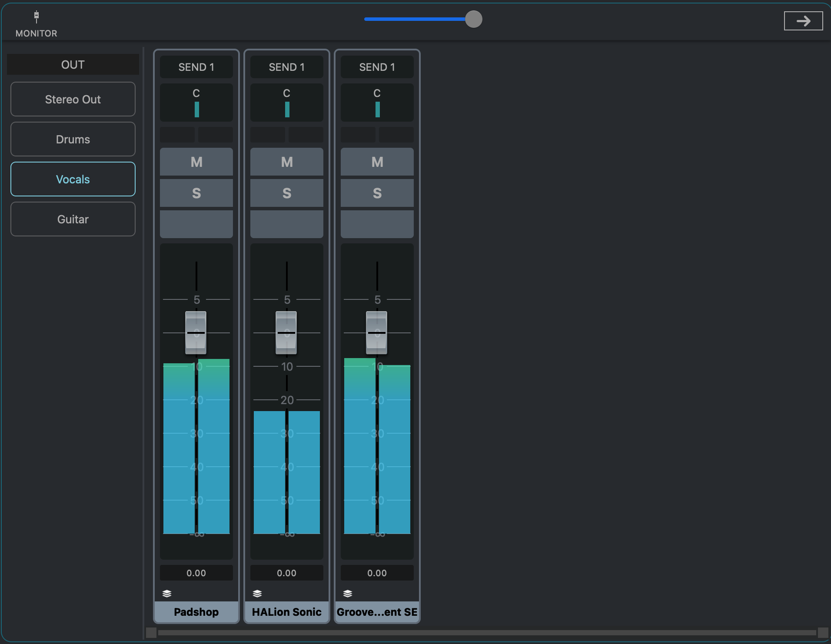This screenshot has height=644, width=831.
Task: Mute the Padshop channel
Action: point(196,162)
